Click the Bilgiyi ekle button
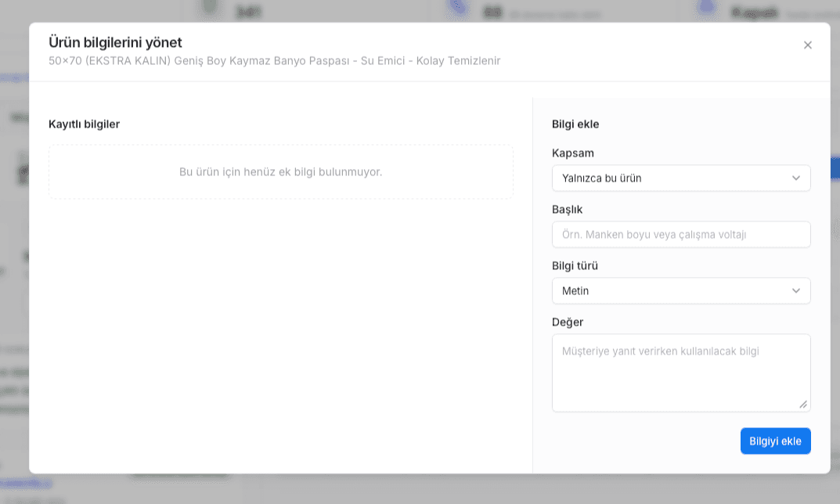 click(775, 441)
